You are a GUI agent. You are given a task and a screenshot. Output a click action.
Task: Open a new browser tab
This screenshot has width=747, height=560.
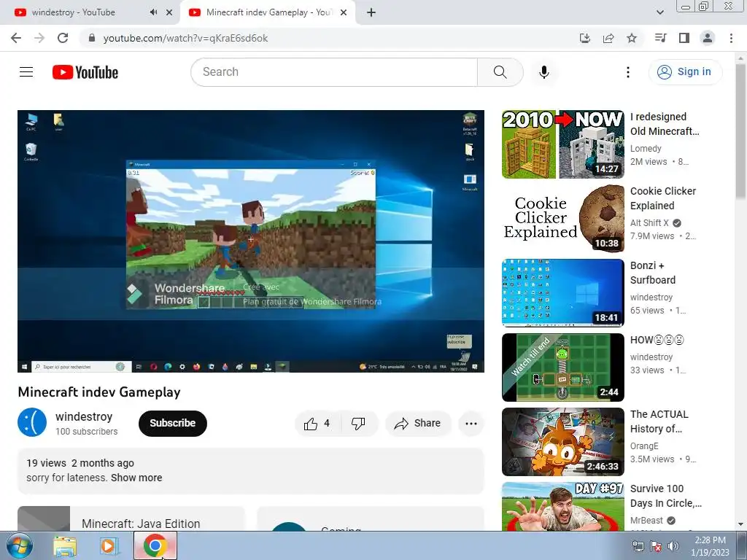click(371, 12)
